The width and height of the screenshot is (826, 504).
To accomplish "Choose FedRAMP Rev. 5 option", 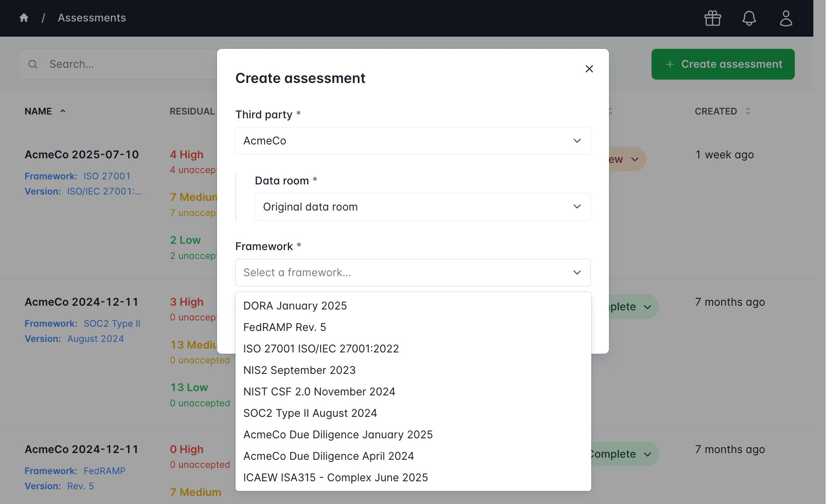I will (284, 327).
